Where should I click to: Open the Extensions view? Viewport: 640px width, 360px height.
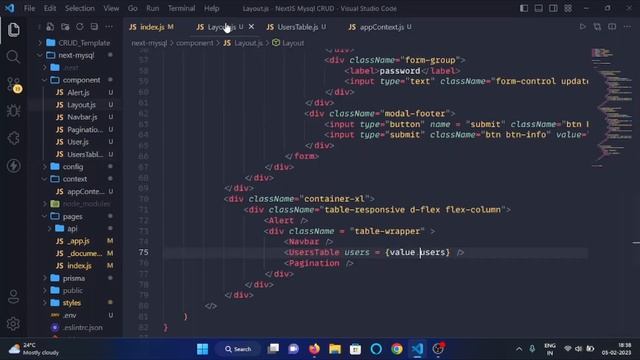tap(13, 138)
